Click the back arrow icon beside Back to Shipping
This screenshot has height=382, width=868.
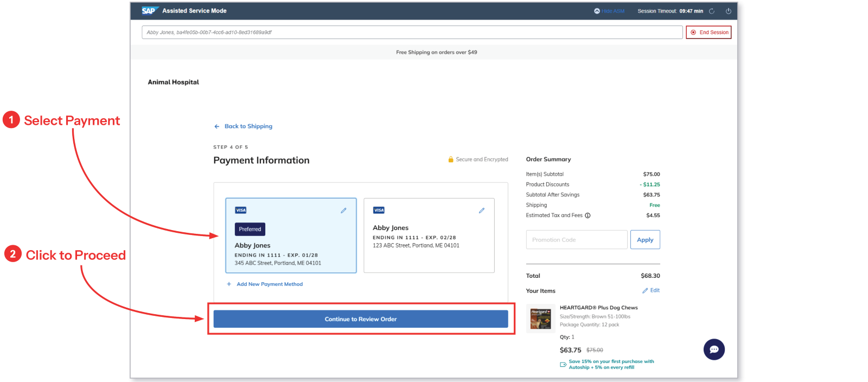click(217, 126)
